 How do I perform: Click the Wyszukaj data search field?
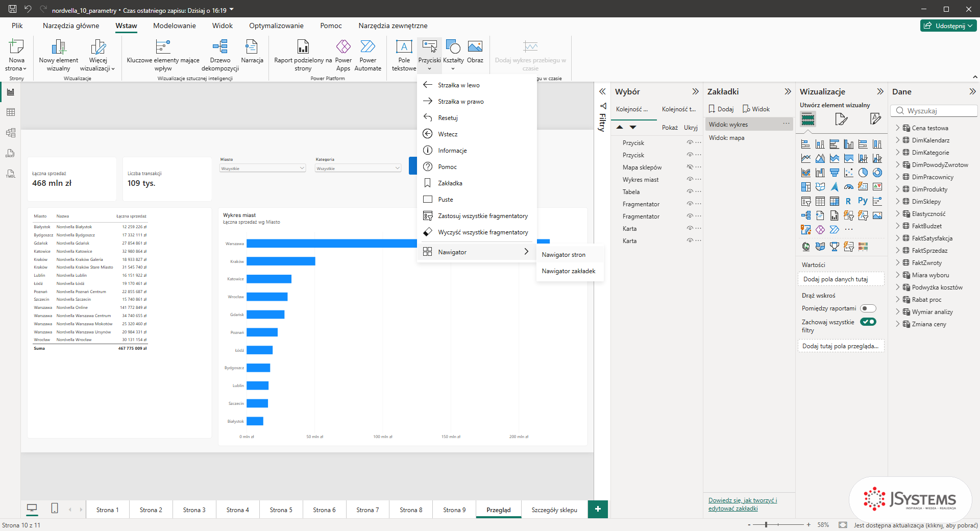(x=934, y=111)
